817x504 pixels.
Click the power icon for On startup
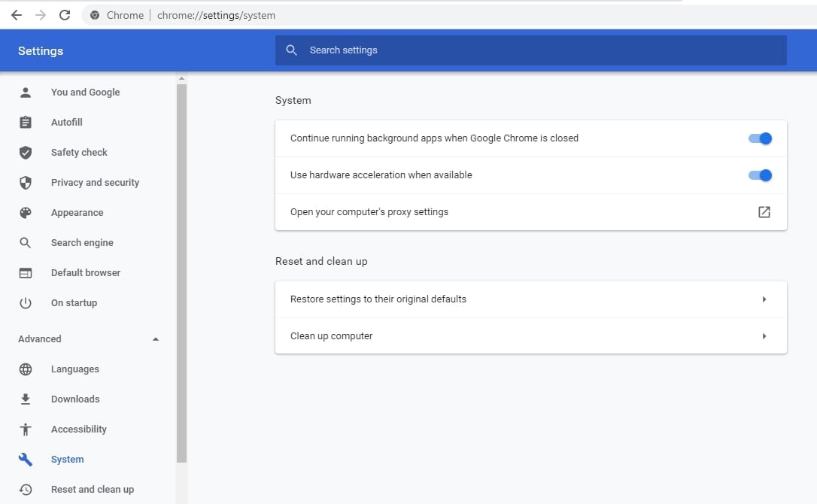pos(25,303)
